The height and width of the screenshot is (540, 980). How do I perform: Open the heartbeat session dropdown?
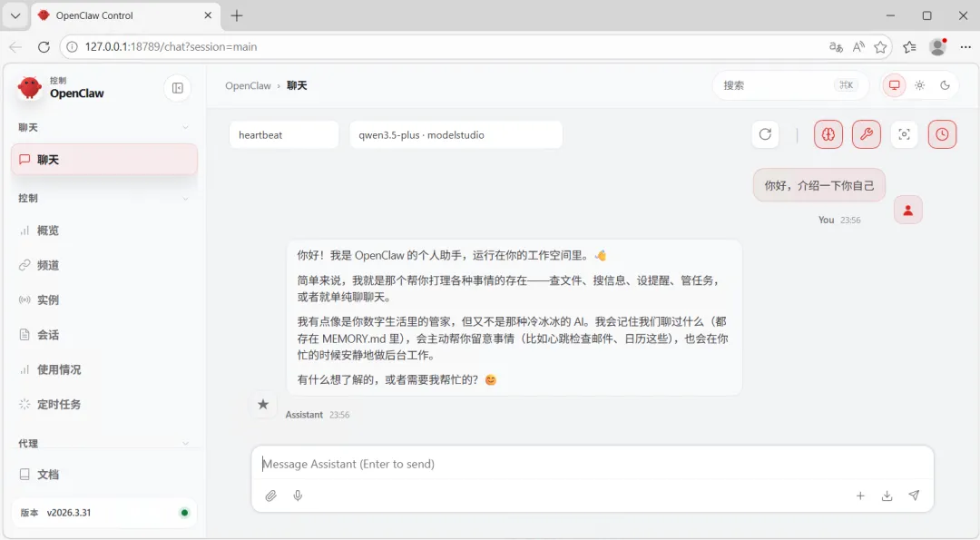coord(284,135)
